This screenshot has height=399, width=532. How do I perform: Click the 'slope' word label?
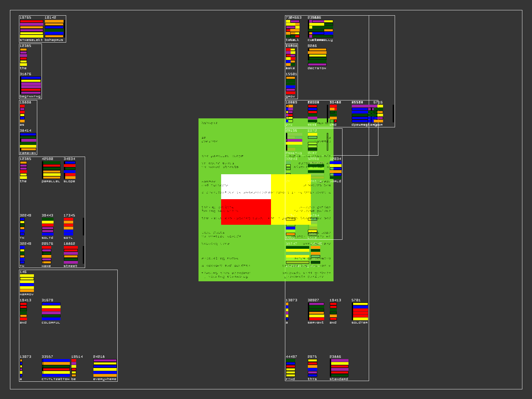coord(69,182)
